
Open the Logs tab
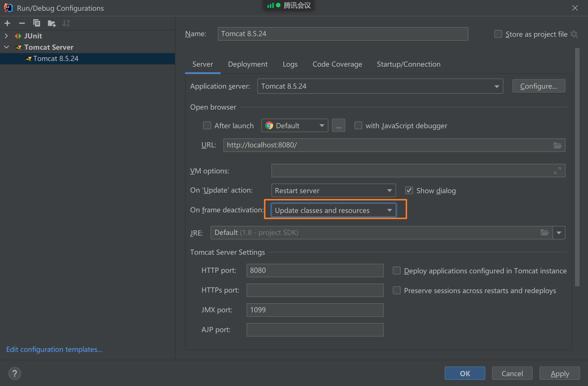(290, 64)
